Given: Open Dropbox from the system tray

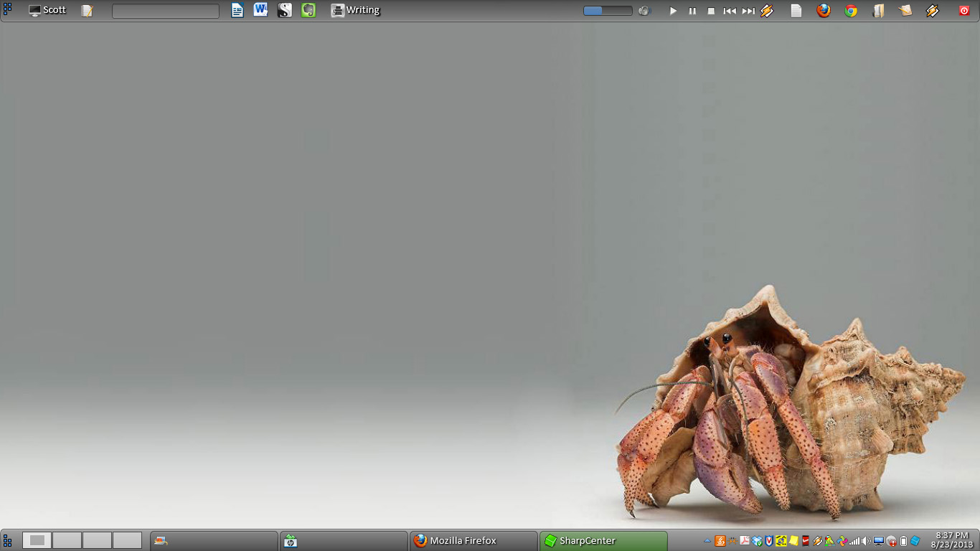Looking at the screenshot, I should [x=755, y=541].
